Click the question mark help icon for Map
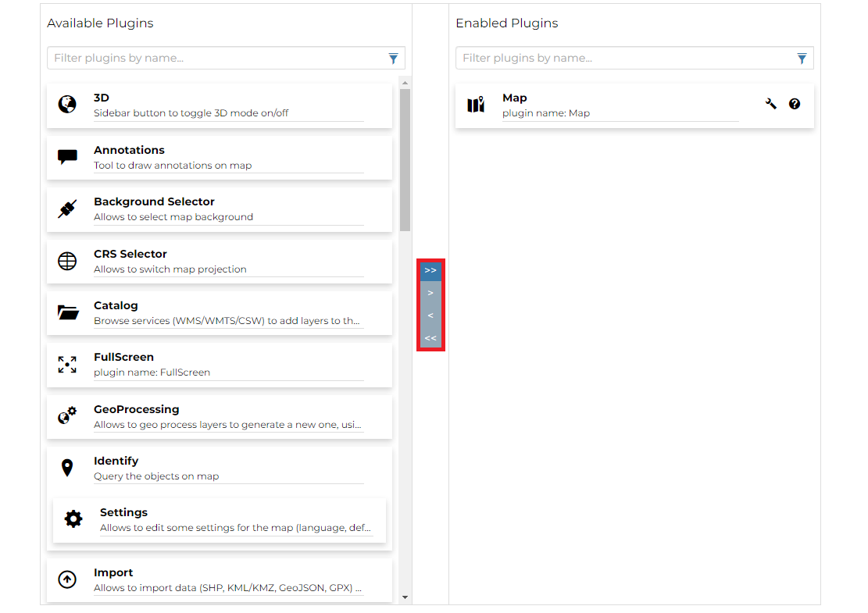Image resolution: width=868 pixels, height=613 pixels. [x=795, y=103]
